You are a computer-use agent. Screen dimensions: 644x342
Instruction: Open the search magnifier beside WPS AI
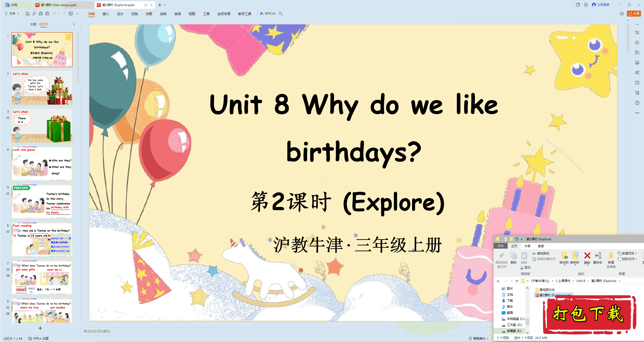coord(281,14)
